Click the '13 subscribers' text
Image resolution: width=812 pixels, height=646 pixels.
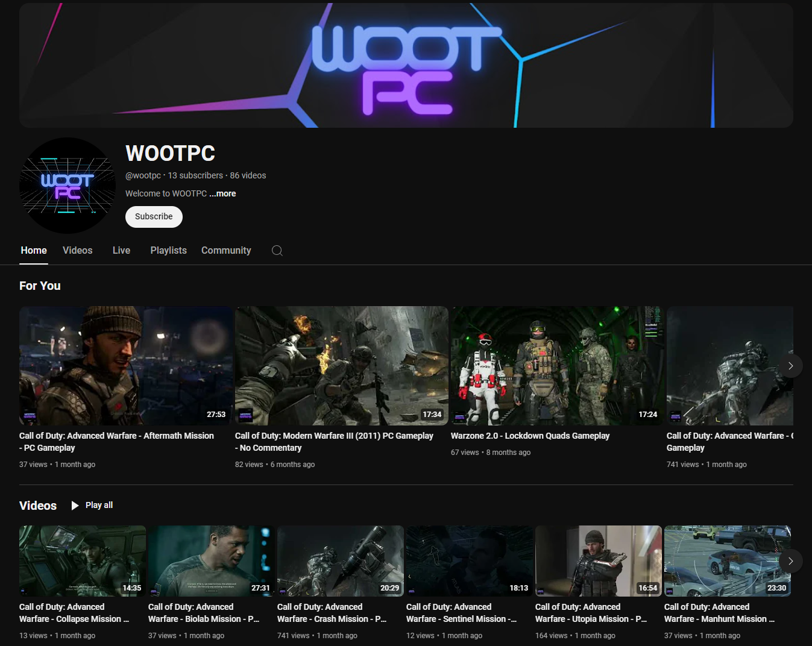[x=195, y=175]
